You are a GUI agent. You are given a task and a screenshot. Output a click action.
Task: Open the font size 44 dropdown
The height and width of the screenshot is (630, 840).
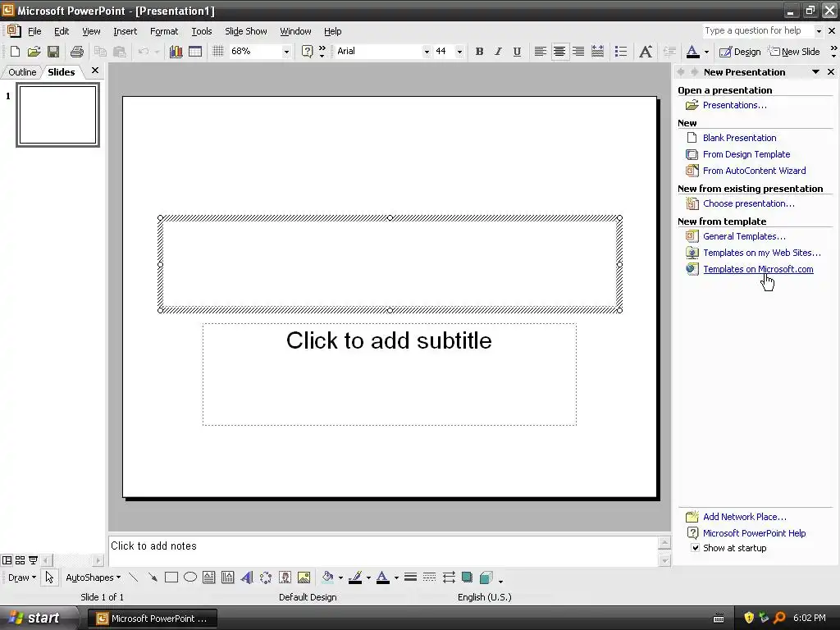[459, 52]
